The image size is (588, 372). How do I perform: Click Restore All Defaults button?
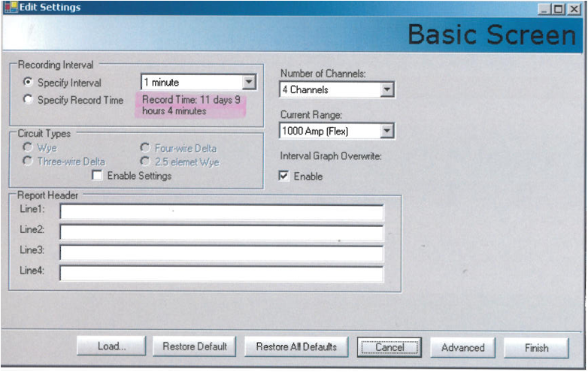pyautogui.click(x=296, y=346)
